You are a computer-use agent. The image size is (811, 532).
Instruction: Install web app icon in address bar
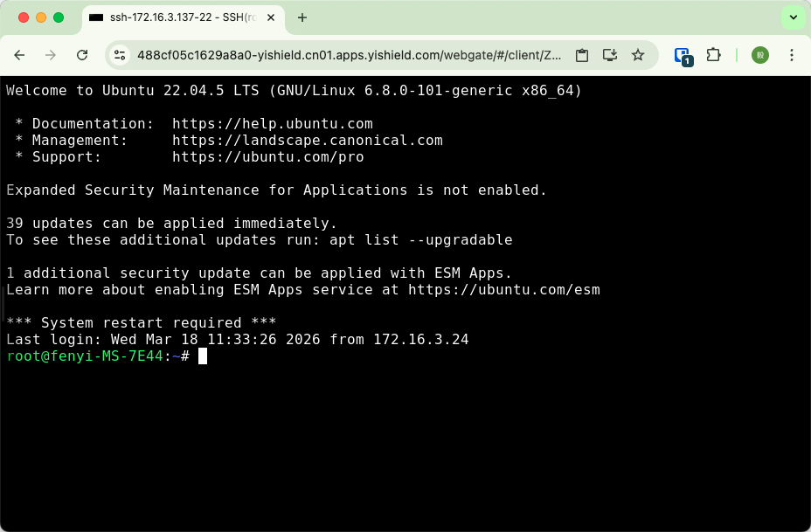(610, 55)
